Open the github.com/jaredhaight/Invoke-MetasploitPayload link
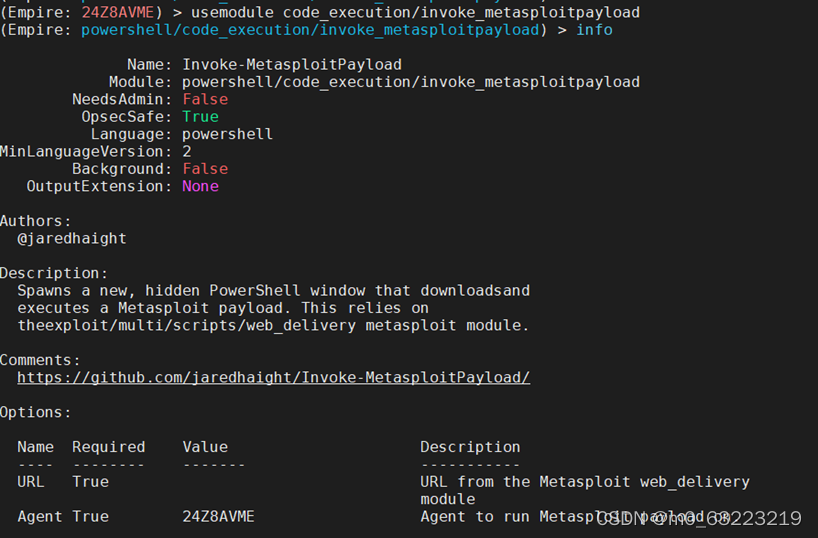 [x=273, y=377]
